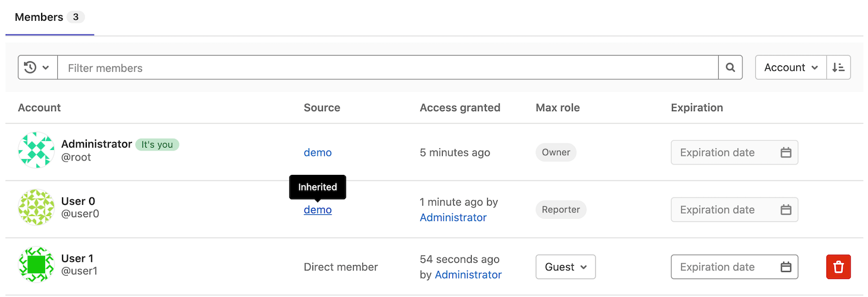Image resolution: width=868 pixels, height=297 pixels.
Task: Click User 1's Expiration date input field
Action: point(723,267)
